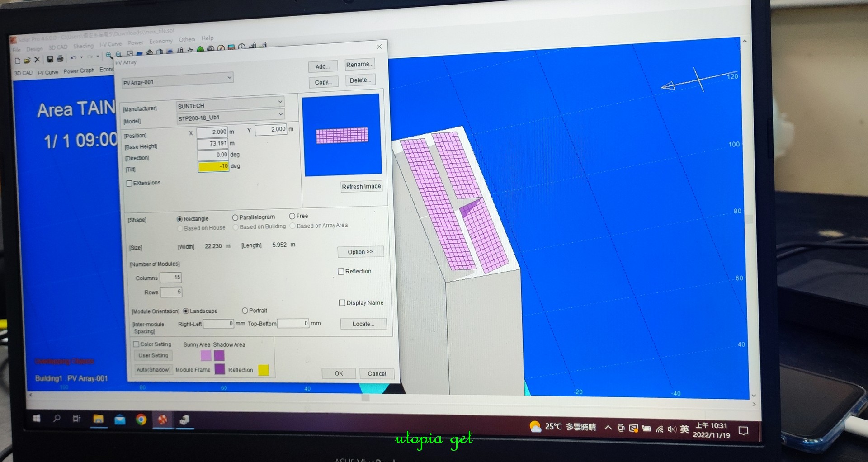Click the Zoom Out magnifier icon
The image size is (868, 462).
click(118, 54)
